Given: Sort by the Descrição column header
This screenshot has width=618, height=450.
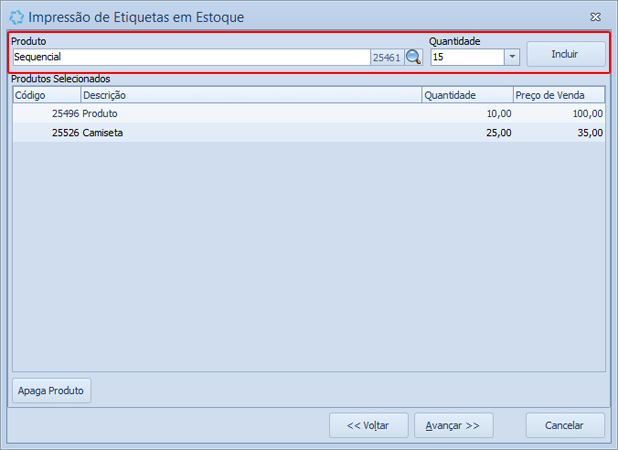Looking at the screenshot, I should click(x=251, y=95).
